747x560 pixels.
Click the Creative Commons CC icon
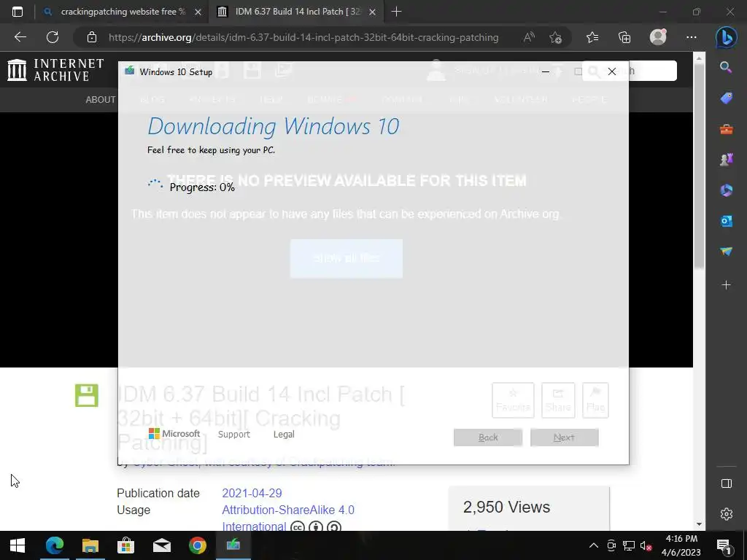[298, 527]
